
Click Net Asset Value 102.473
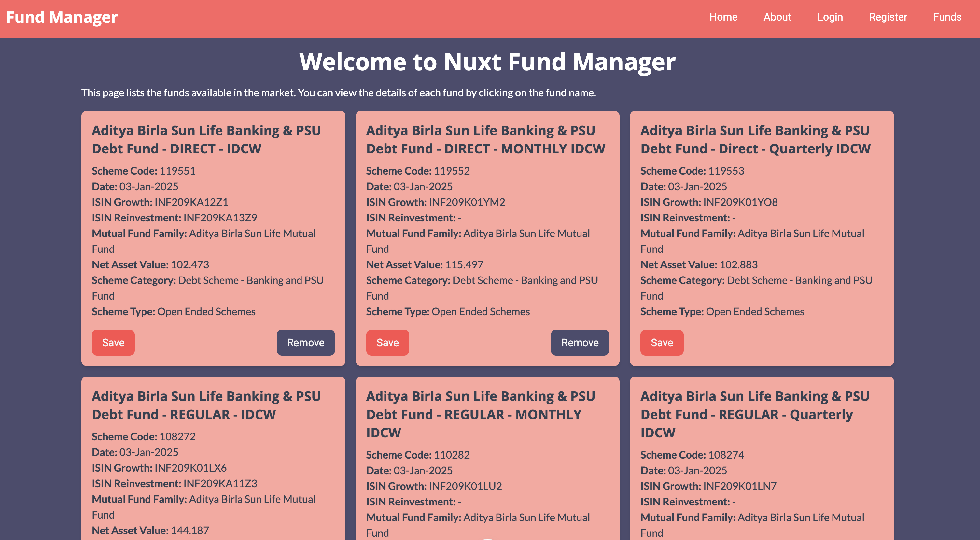point(190,264)
